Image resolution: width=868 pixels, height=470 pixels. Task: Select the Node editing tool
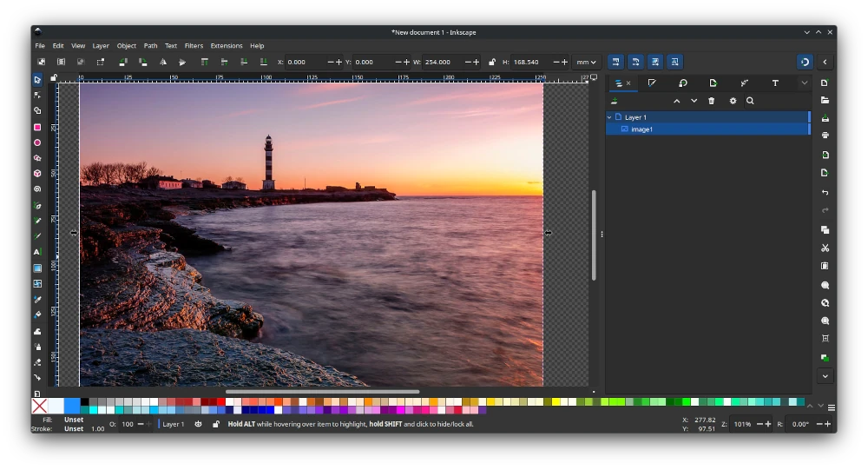tap(37, 95)
